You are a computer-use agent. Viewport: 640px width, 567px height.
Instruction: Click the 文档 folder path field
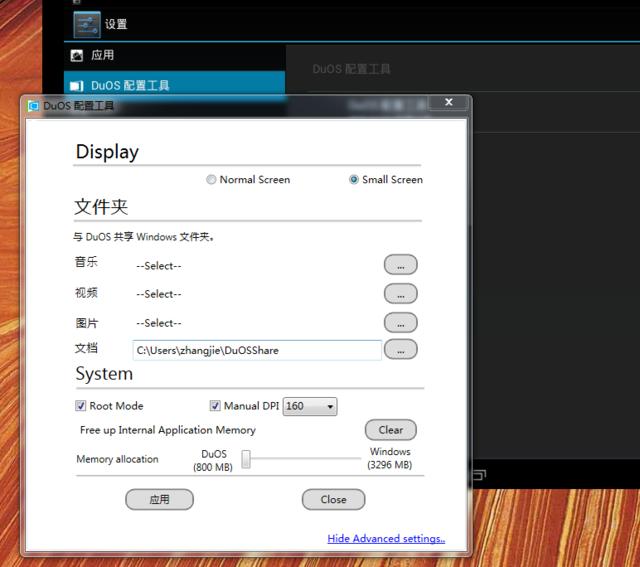(256, 350)
